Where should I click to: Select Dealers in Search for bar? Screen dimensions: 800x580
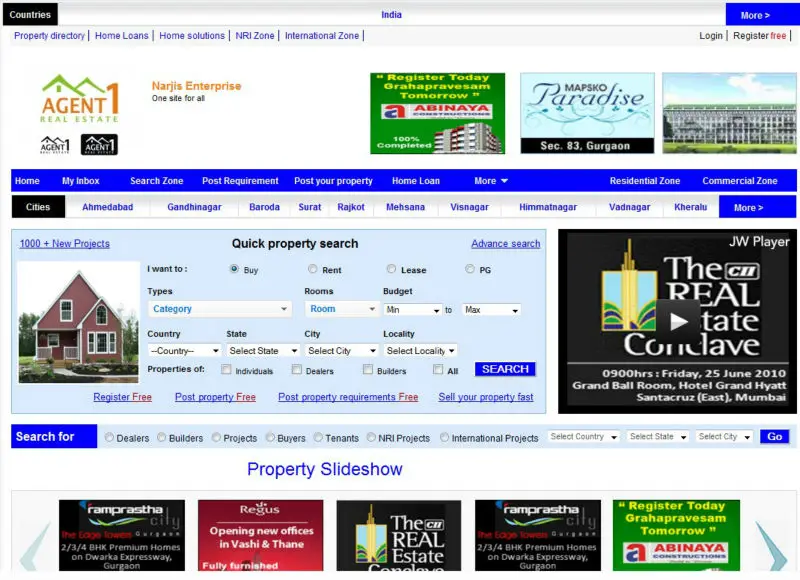click(109, 437)
